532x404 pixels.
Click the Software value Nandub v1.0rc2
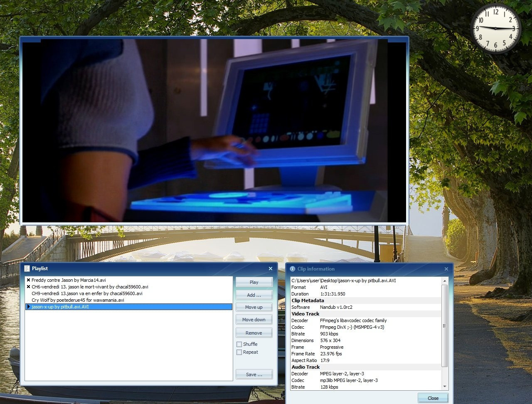pyautogui.click(x=336, y=307)
